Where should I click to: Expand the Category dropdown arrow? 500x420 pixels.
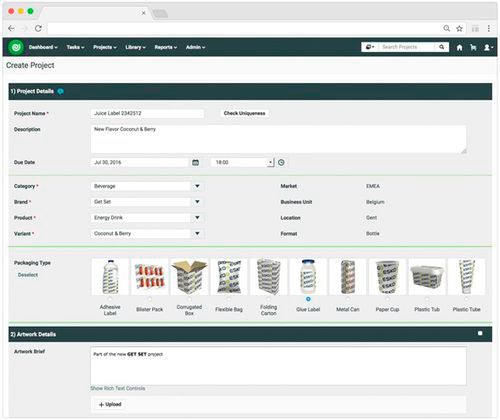[197, 186]
